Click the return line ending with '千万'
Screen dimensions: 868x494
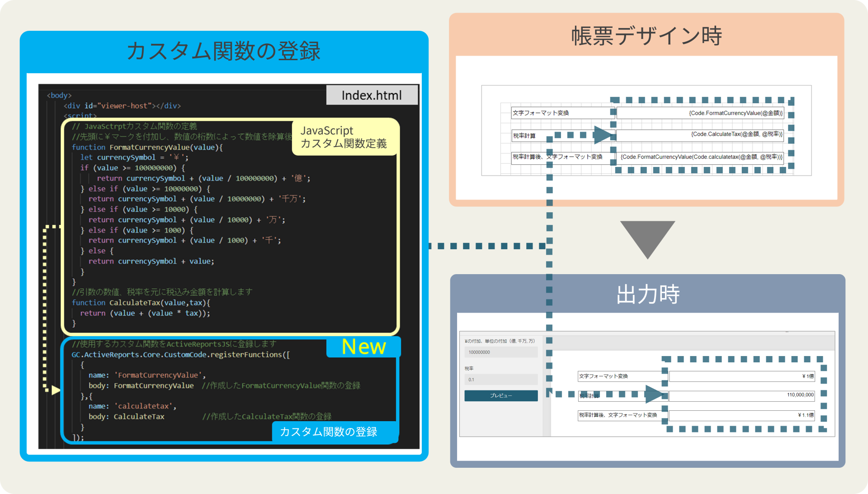tap(197, 199)
